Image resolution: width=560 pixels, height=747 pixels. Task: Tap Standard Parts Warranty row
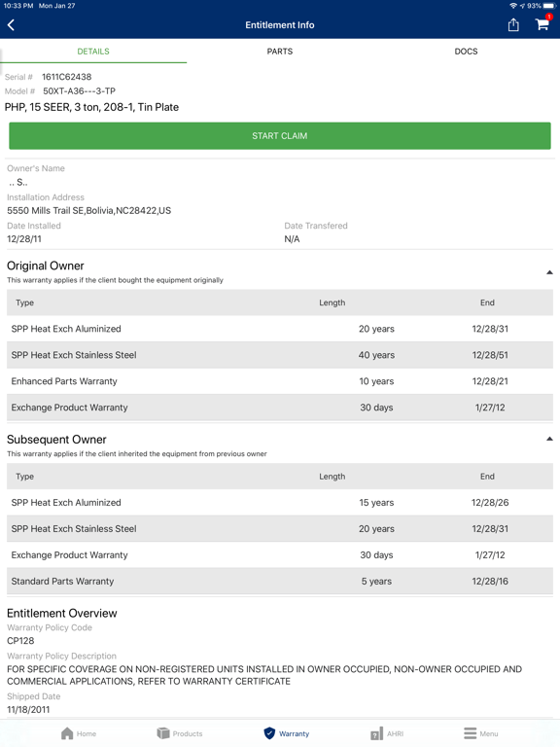tap(280, 582)
